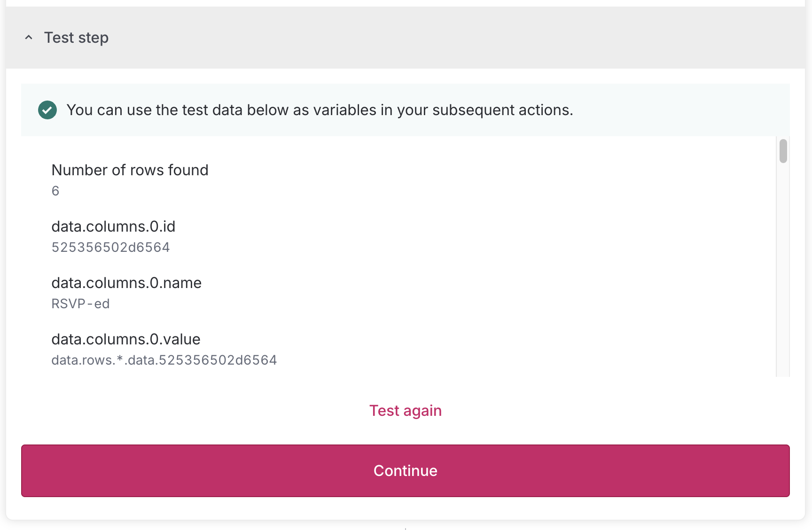Click the scrollbar track below the thumb
The height and width of the screenshot is (530, 812).
click(783, 282)
